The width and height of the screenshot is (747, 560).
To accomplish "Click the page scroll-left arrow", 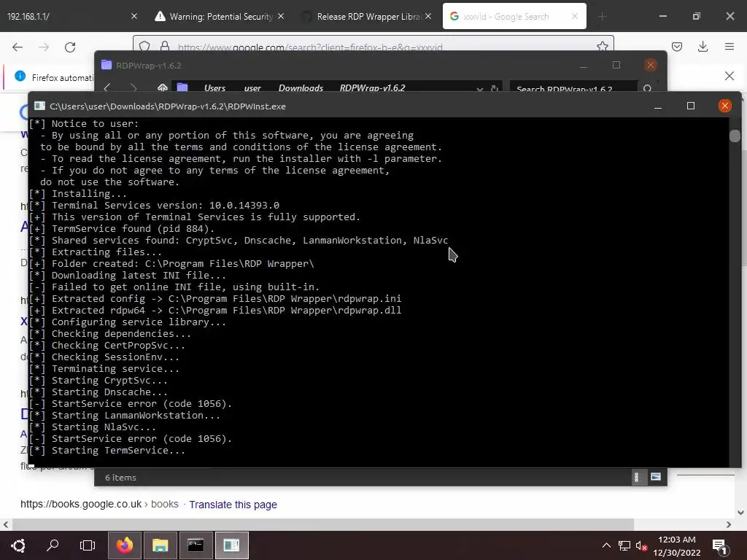I will [x=6, y=524].
